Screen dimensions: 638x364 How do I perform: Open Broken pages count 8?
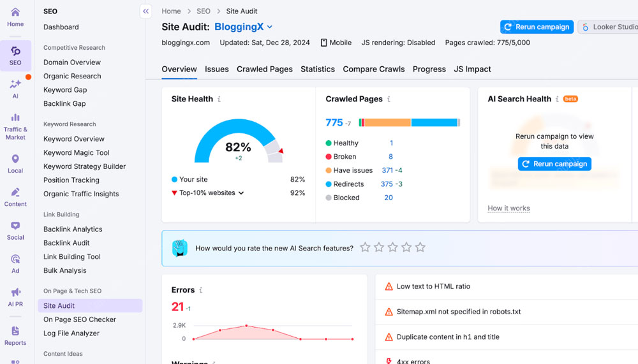pyautogui.click(x=390, y=157)
